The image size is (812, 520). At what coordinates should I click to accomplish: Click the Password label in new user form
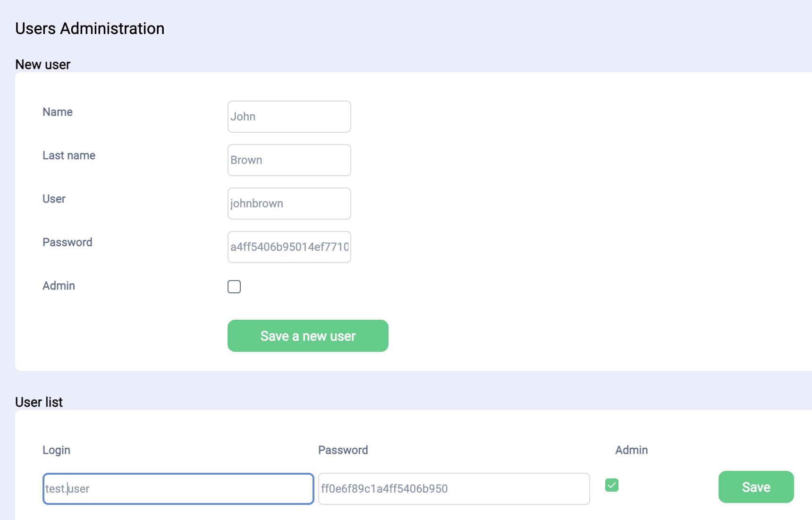[68, 242]
